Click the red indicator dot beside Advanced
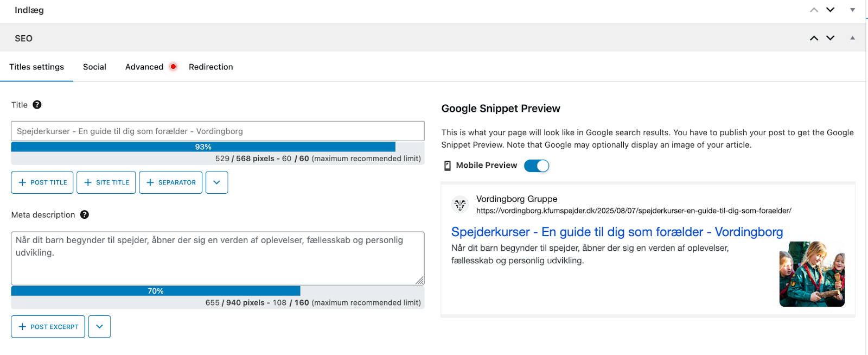Image resolution: width=868 pixels, height=355 pixels. coord(173,67)
